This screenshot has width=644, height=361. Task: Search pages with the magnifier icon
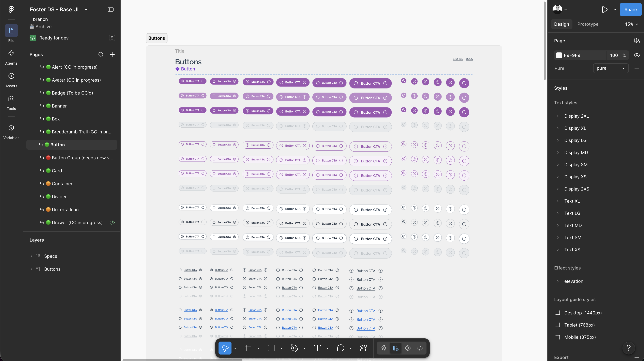point(101,54)
